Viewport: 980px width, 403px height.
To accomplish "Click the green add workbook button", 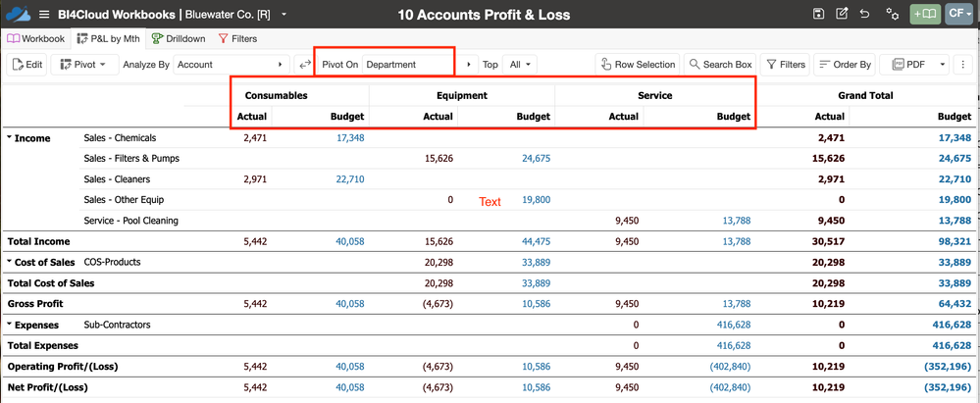I will 924,15.
